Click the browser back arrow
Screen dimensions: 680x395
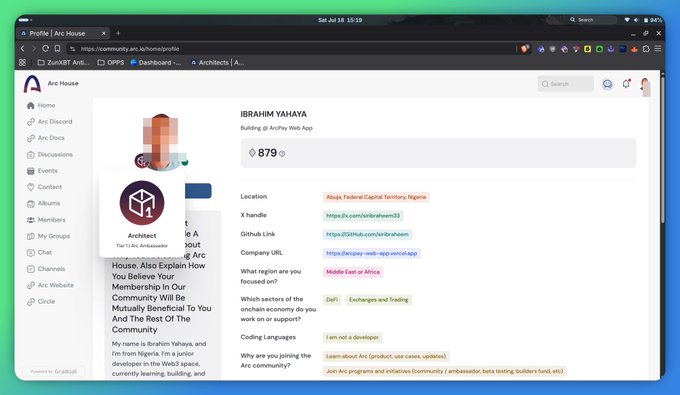point(23,49)
